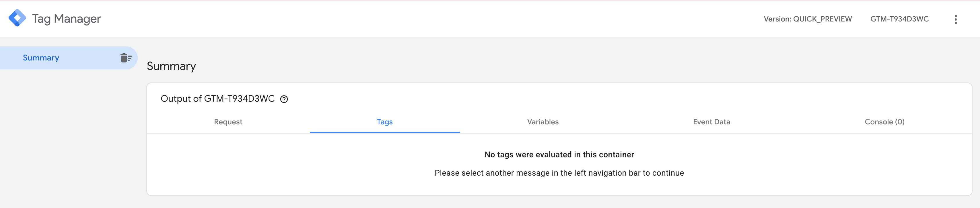Viewport: 980px width, 208px height.
Task: Click the 'No tags were evaluated' message
Action: click(559, 154)
